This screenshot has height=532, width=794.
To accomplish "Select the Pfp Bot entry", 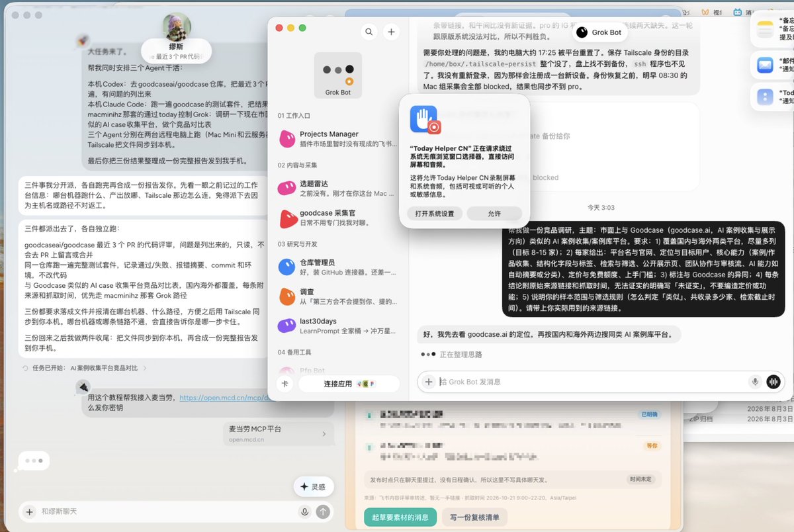I will click(x=338, y=370).
